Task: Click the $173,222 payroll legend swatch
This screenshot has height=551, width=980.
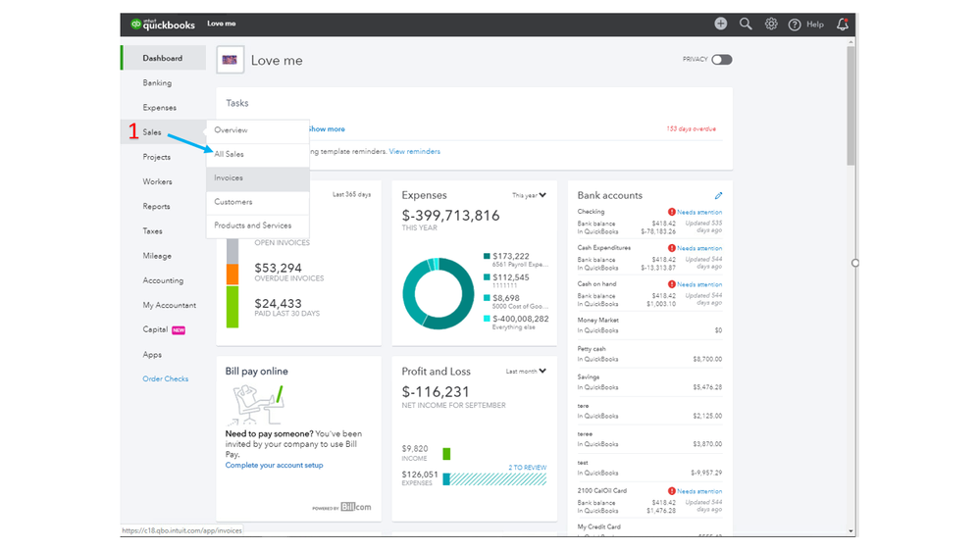Action: point(487,256)
